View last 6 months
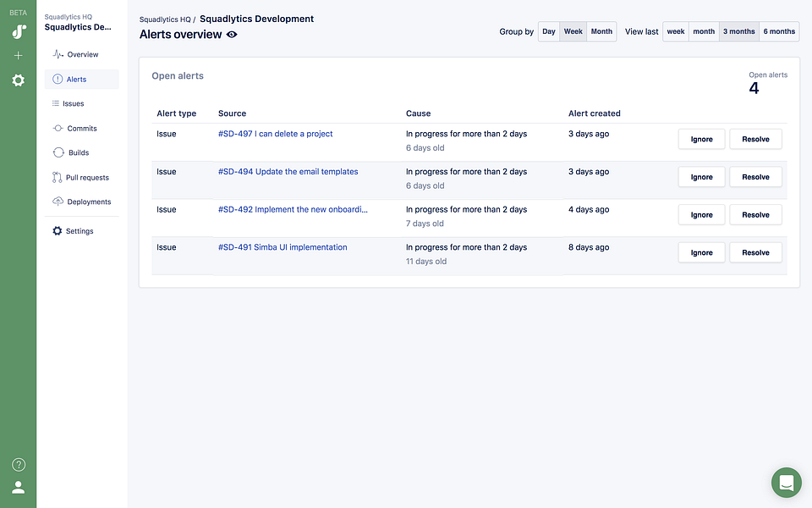This screenshot has width=812, height=508. [x=779, y=31]
